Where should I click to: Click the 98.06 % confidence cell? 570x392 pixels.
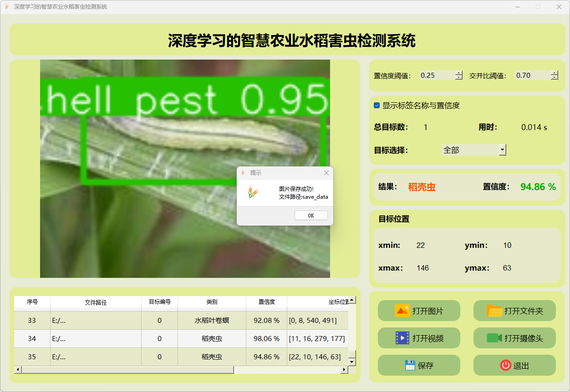(266, 339)
